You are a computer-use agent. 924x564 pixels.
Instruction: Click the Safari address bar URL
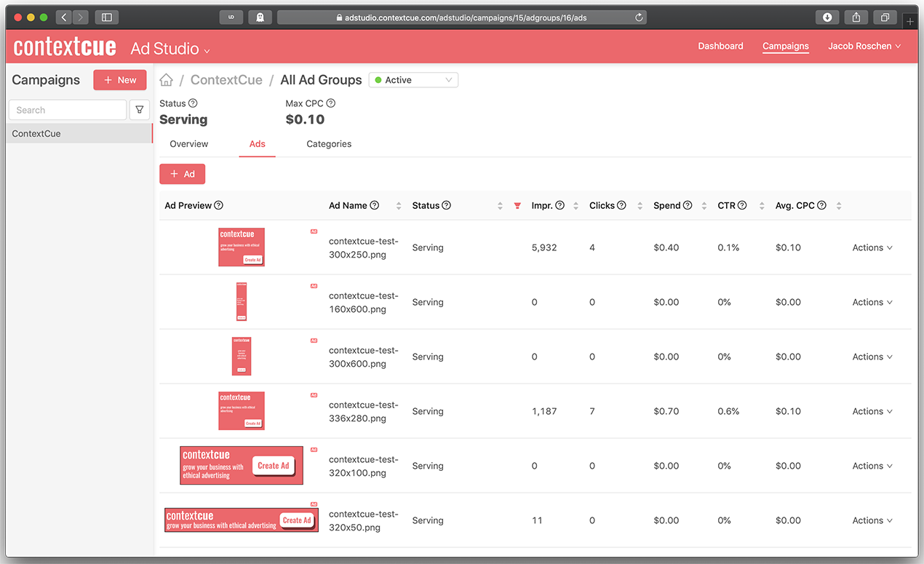pyautogui.click(x=461, y=17)
